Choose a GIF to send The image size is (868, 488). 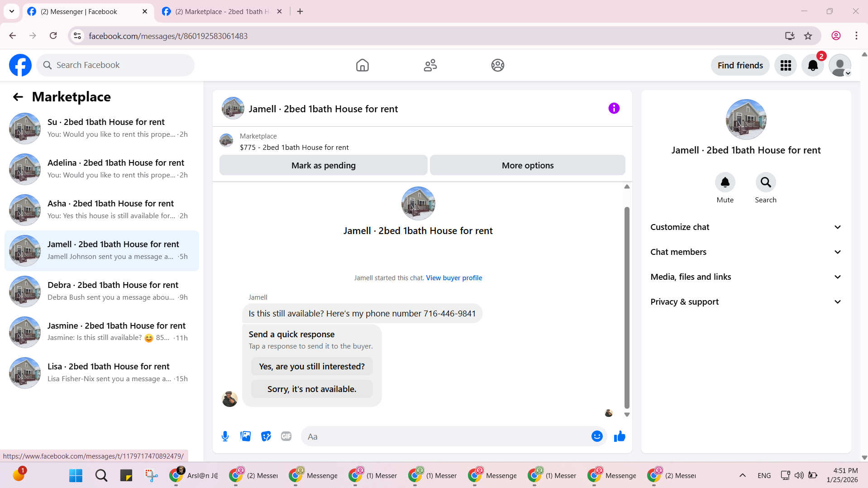286,436
